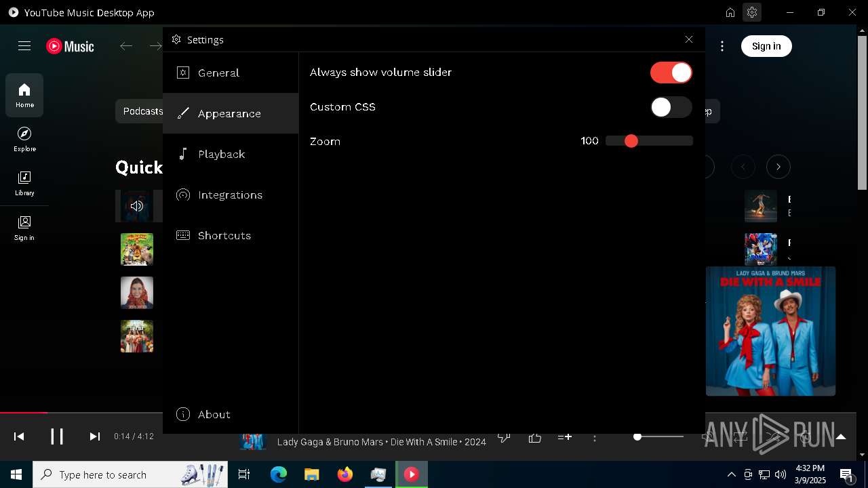This screenshot has height=488, width=868.
Task: Click the soccer player album thumbnail
Action: (x=761, y=206)
